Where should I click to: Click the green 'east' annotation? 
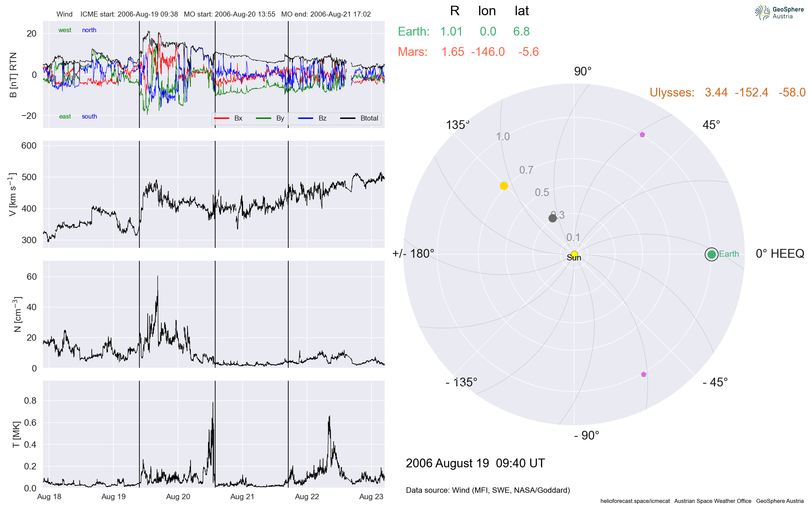click(x=65, y=117)
